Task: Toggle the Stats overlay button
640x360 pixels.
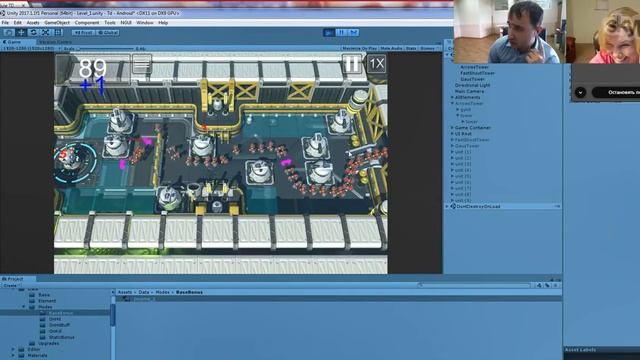Action: tap(411, 49)
